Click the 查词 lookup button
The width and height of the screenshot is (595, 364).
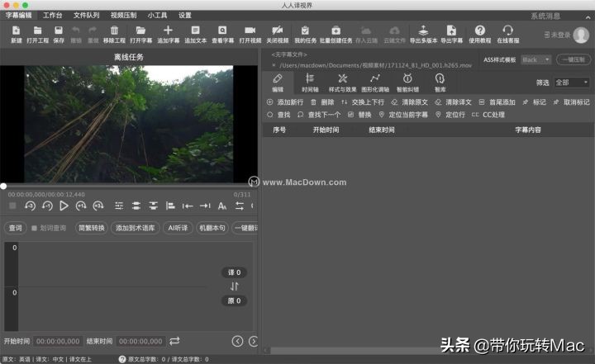point(15,228)
